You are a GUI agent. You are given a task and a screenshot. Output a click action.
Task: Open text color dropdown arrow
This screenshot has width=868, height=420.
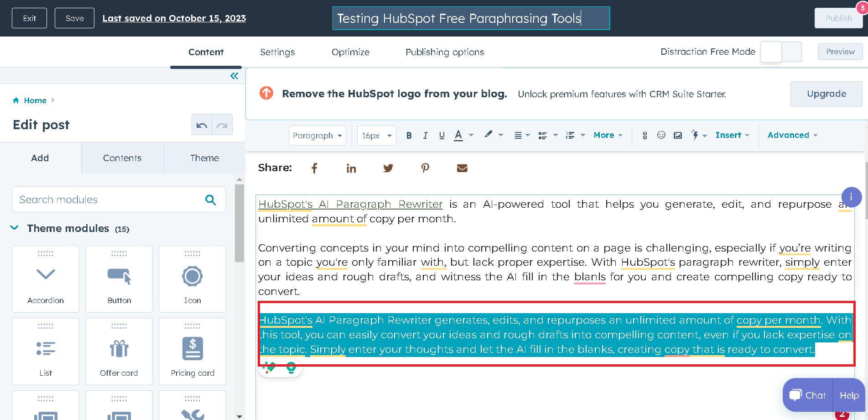pos(471,135)
